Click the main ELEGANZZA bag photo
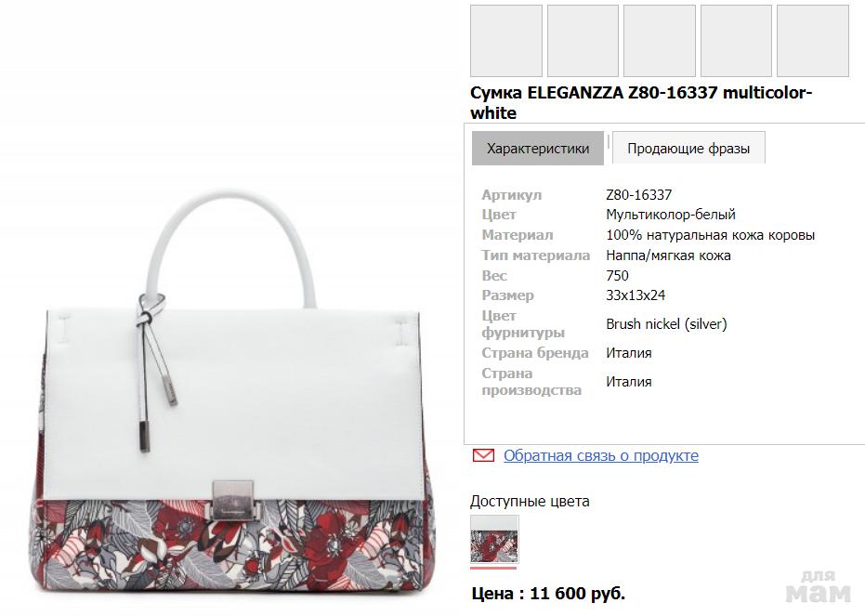 click(234, 391)
